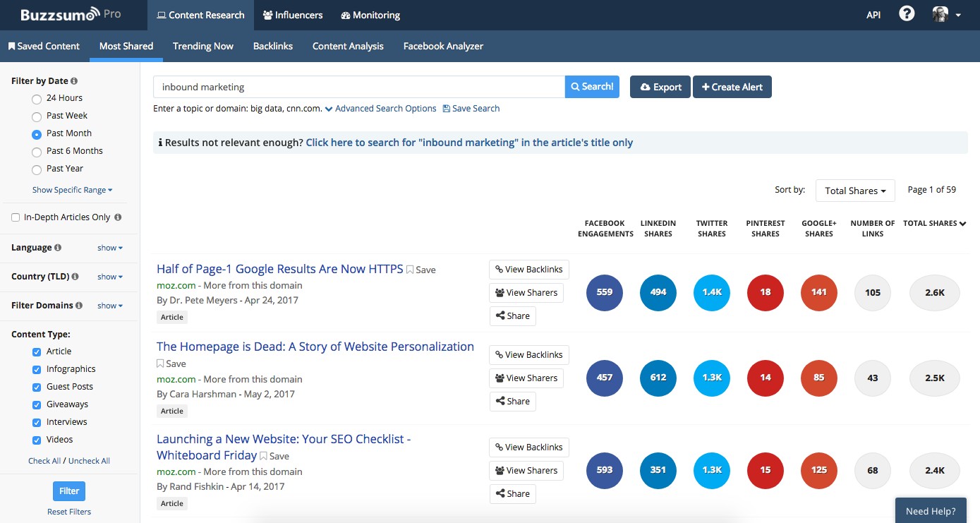Select the Past 6 Months date filter
The width and height of the screenshot is (980, 523).
click(x=37, y=152)
